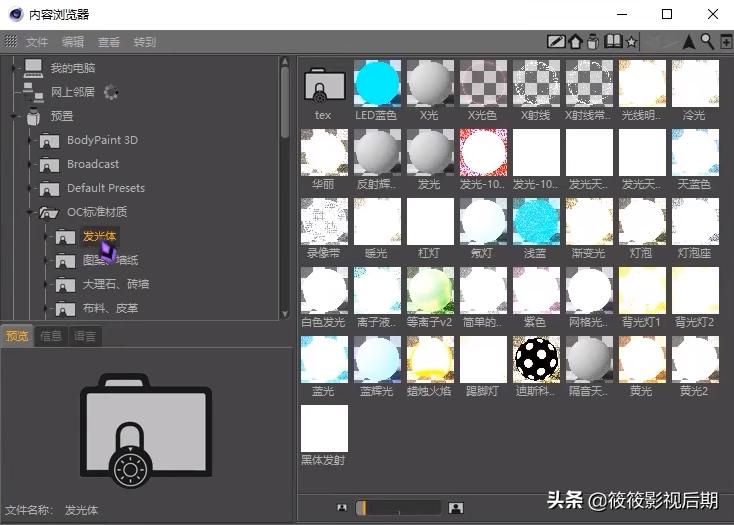Click the favorites star icon
The image size is (734, 525).
pos(631,42)
